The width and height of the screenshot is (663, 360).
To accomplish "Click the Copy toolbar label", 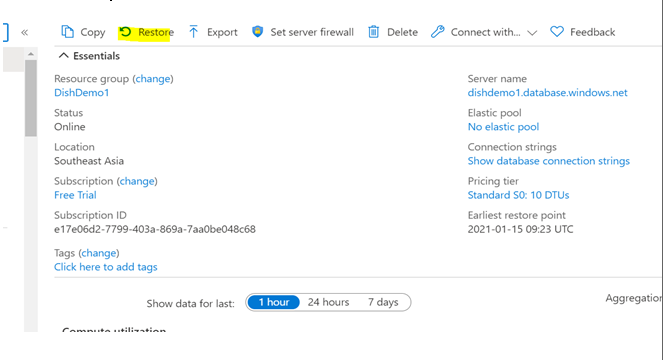I will [x=93, y=32].
